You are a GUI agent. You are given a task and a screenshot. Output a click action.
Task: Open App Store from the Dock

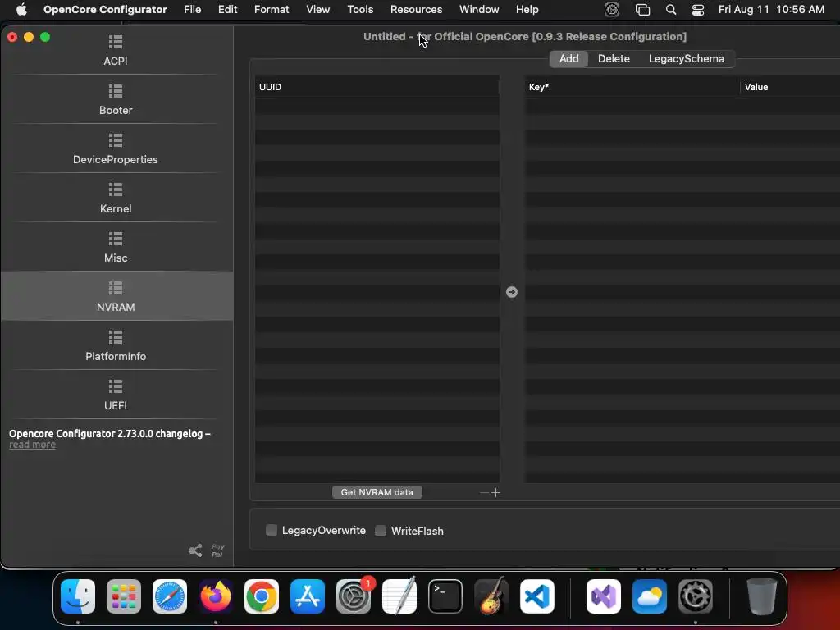[x=308, y=596]
